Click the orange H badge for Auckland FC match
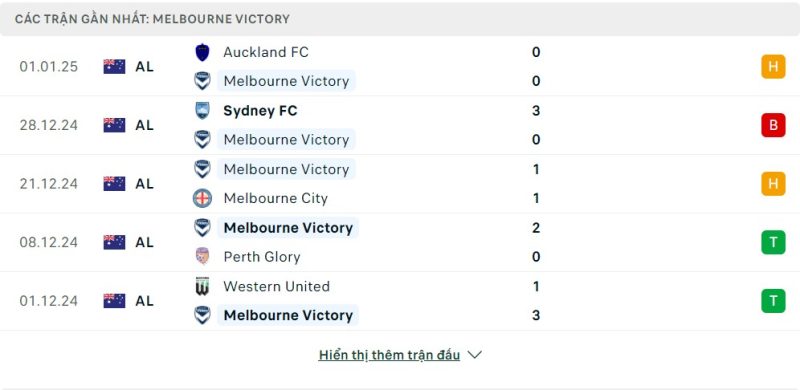This screenshot has height=390, width=800. click(x=773, y=67)
